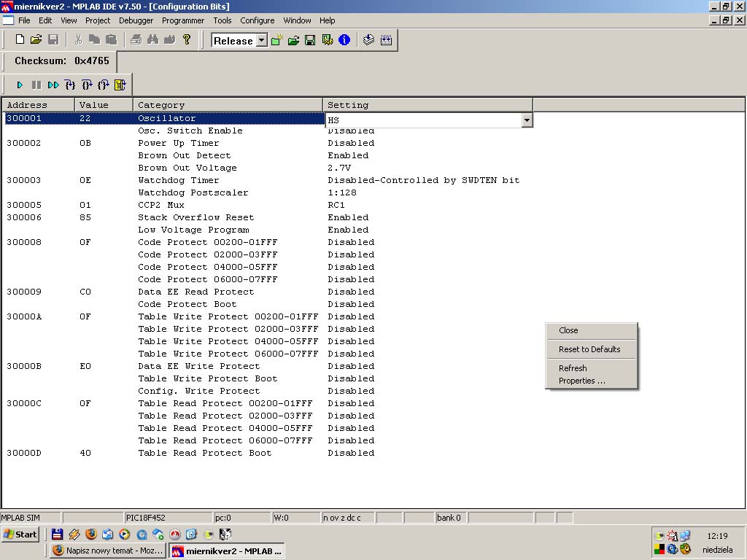Click the Windows Media Player quick launch icon
747x560 pixels.
click(x=124, y=534)
